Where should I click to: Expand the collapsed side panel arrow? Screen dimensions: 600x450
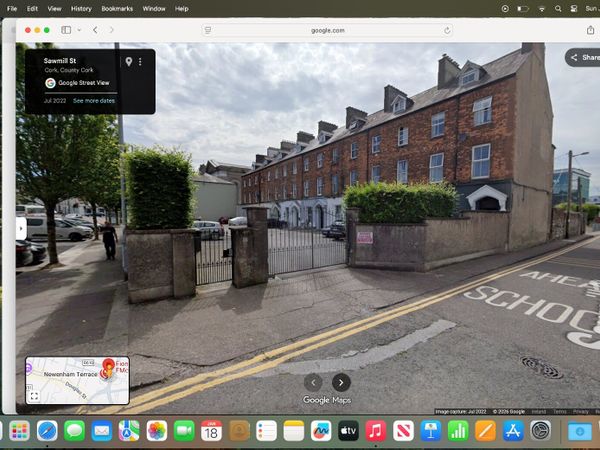(x=21, y=228)
